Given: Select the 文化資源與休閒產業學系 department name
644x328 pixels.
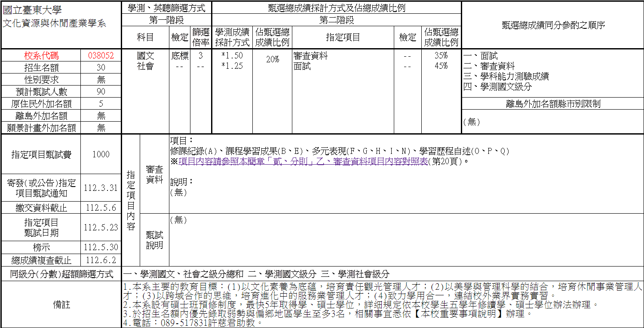Looking at the screenshot, I should tap(54, 23).
